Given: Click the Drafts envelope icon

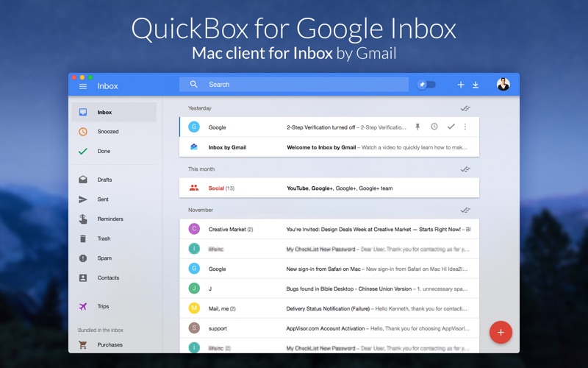Looking at the screenshot, I should click(83, 180).
